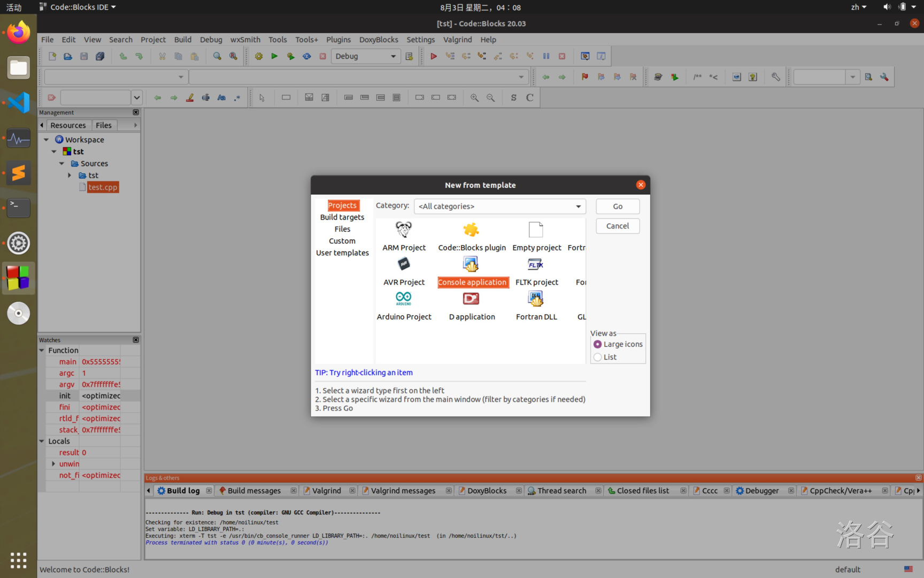Click the Debug/Continue red arrow icon
The image size is (924, 578).
point(434,56)
